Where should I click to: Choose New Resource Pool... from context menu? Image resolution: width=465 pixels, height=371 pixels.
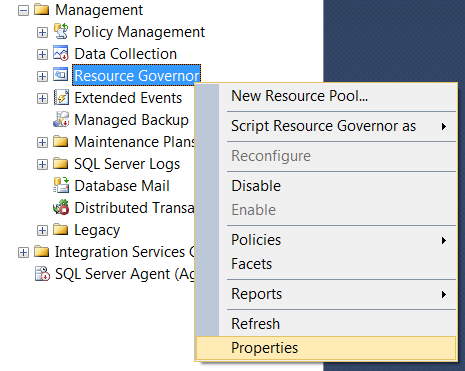[325, 96]
